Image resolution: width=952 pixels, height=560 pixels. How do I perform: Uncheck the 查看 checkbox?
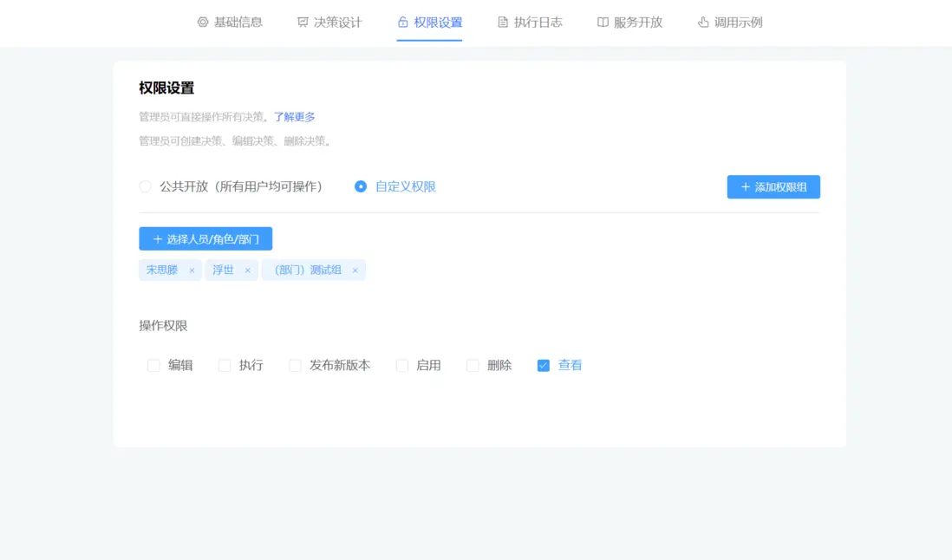[544, 365]
